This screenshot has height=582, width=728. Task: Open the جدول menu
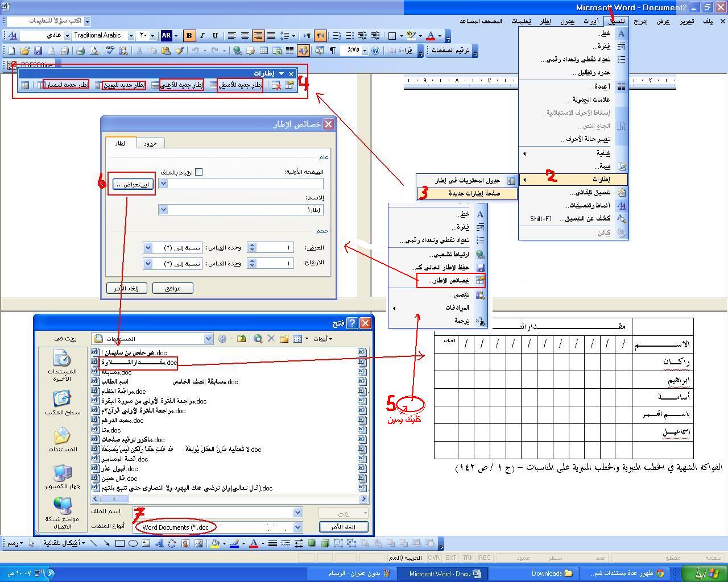(x=567, y=21)
